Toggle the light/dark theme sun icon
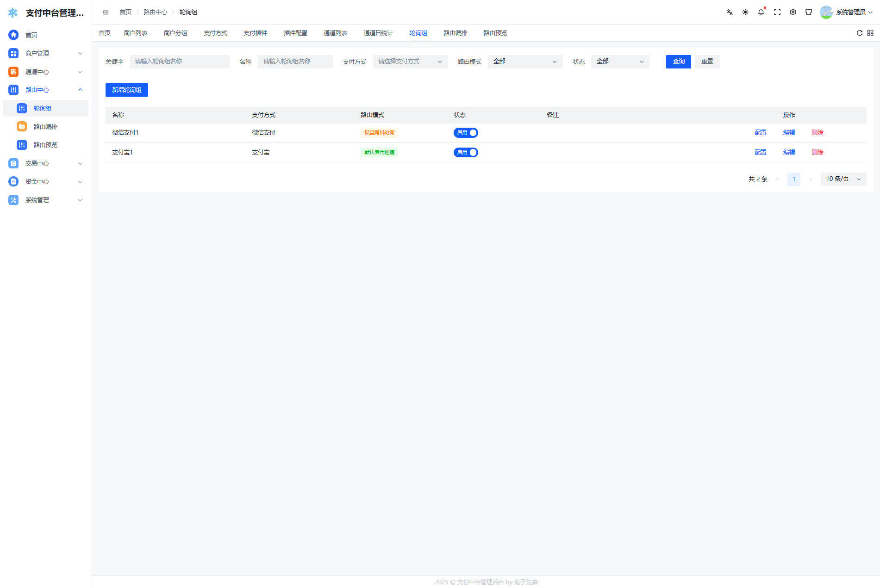Viewport: 880px width, 588px height. point(745,12)
